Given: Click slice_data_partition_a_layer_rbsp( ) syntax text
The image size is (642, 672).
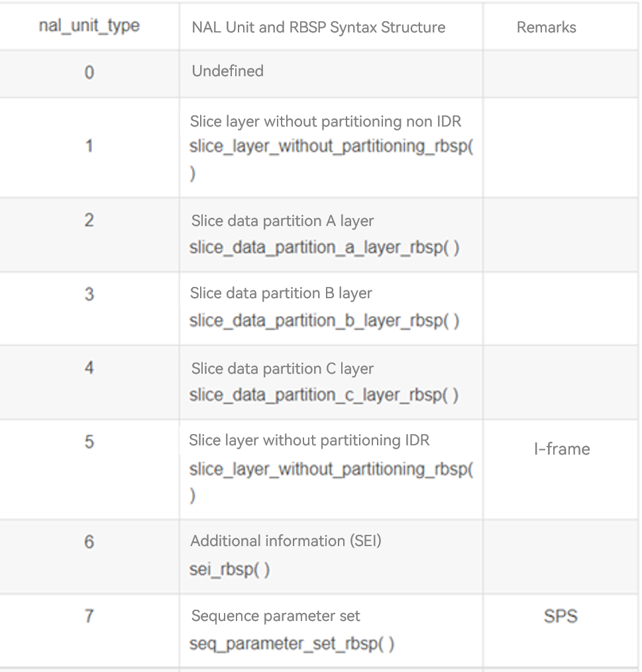Looking at the screenshot, I should point(324,247).
